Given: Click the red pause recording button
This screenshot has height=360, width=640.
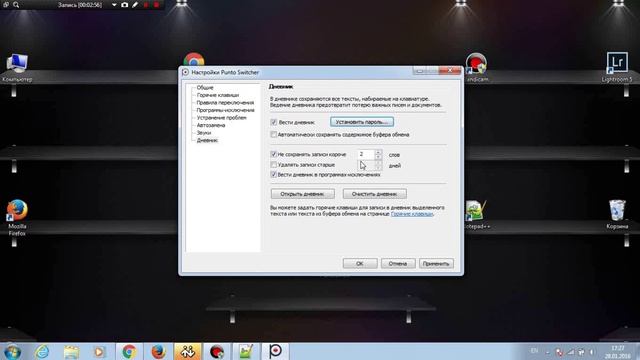Looking at the screenshot, I should [146, 5].
